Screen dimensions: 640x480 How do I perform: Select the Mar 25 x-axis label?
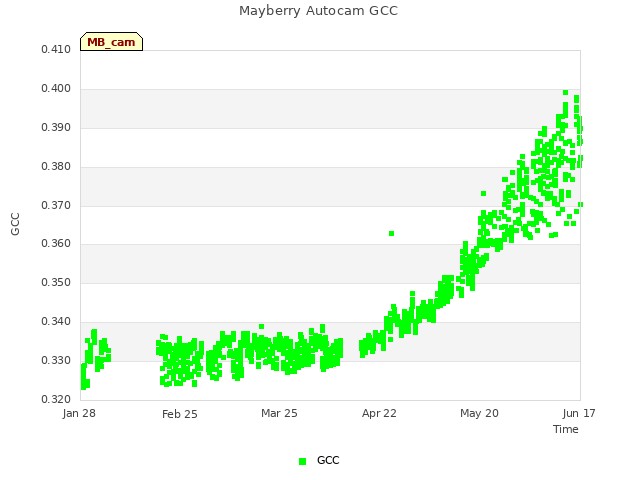(x=279, y=413)
